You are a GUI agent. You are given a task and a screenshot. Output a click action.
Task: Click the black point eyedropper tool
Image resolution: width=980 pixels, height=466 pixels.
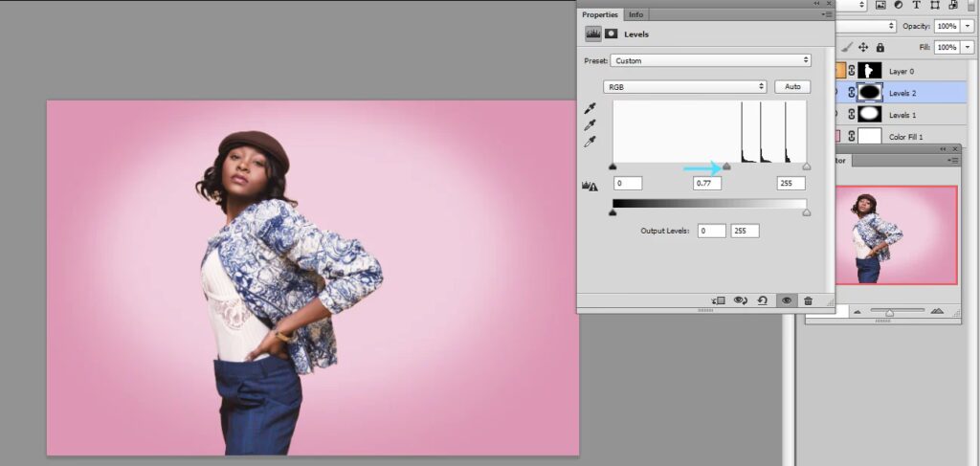[589, 107]
